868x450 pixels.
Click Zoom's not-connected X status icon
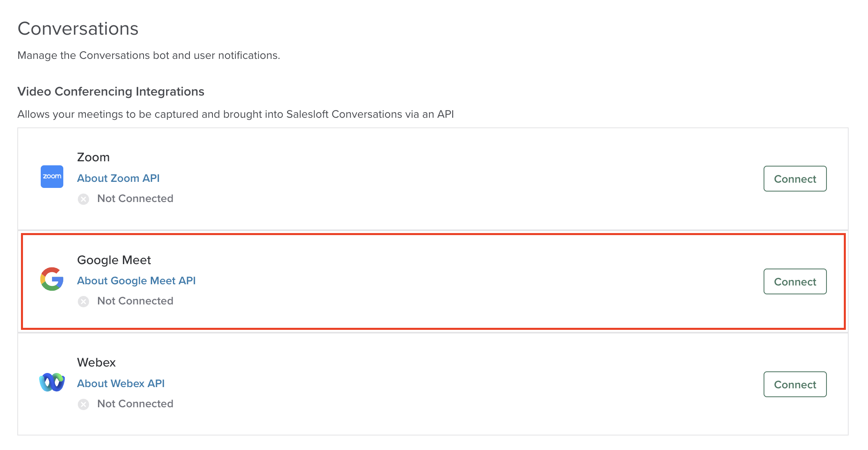click(x=83, y=199)
